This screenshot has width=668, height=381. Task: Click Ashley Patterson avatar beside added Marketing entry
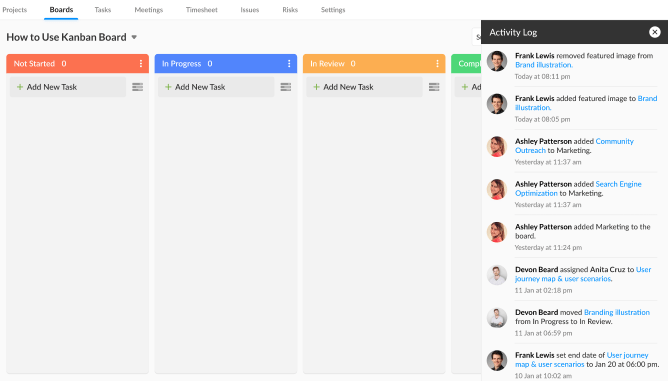[497, 232]
